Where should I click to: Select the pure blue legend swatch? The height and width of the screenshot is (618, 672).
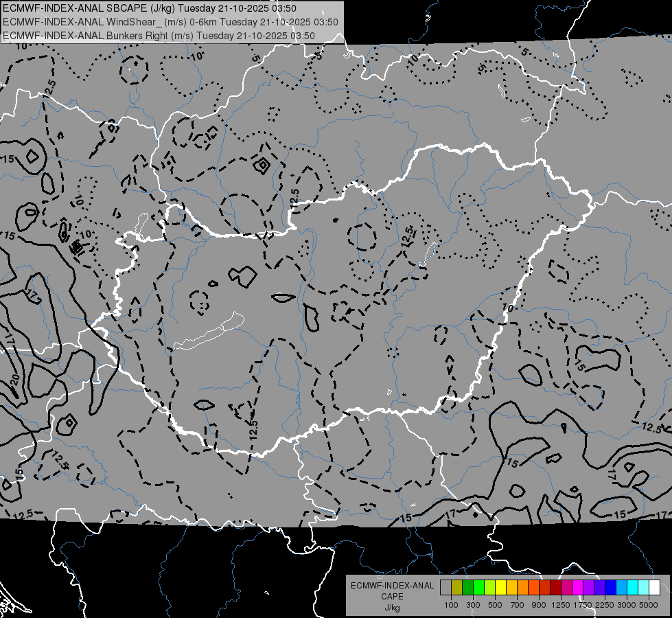(x=611, y=588)
